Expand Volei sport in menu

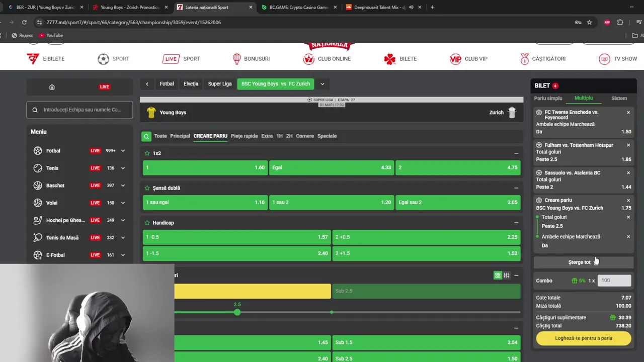click(x=123, y=203)
